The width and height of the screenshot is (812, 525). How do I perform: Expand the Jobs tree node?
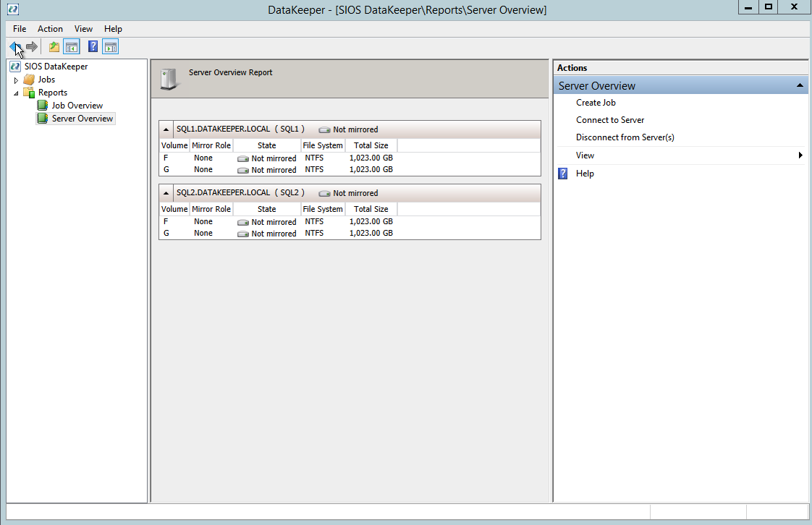[16, 80]
